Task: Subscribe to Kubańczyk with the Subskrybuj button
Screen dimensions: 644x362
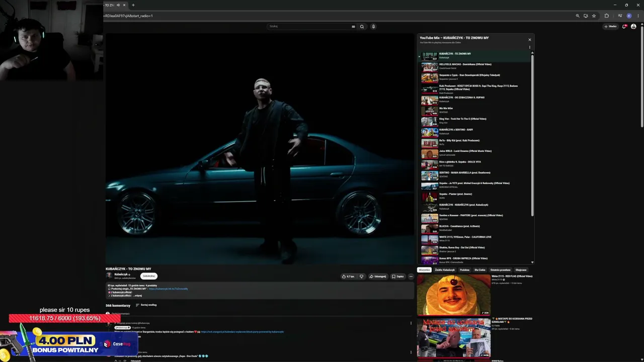Action: pyautogui.click(x=148, y=276)
